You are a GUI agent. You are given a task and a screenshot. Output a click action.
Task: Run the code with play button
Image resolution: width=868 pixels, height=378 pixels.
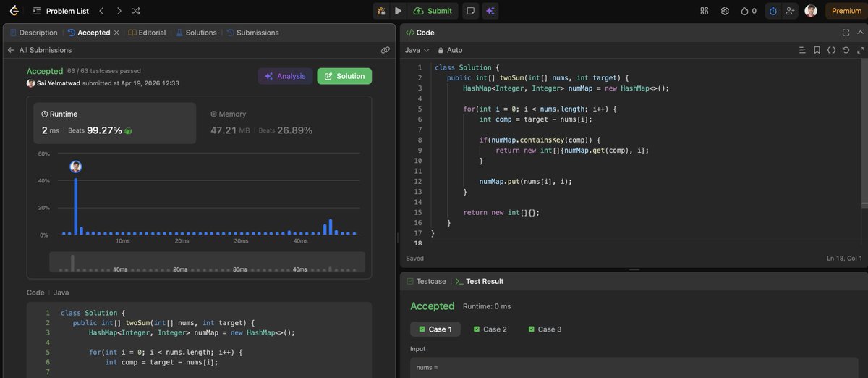tap(399, 11)
